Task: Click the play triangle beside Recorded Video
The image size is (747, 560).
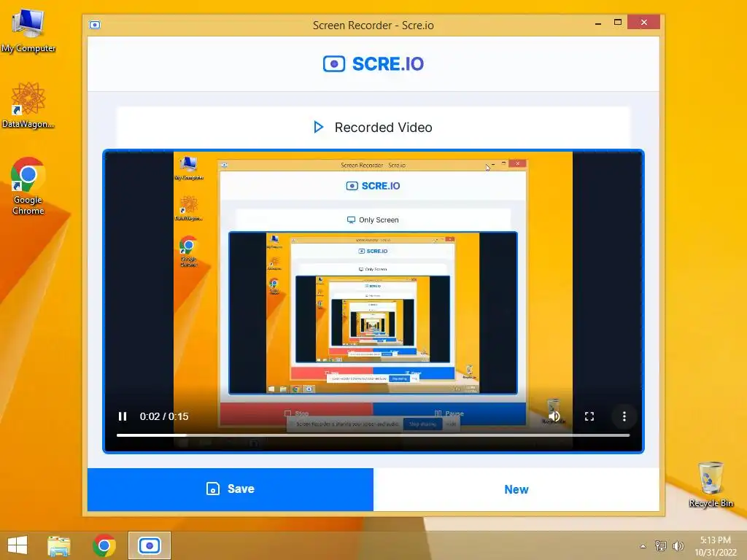Action: [x=318, y=127]
